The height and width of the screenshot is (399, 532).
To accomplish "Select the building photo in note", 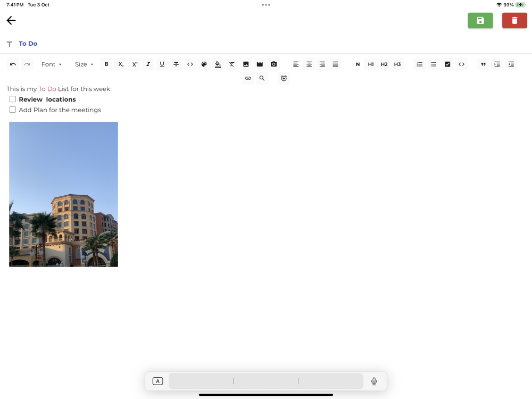I will pyautogui.click(x=63, y=194).
